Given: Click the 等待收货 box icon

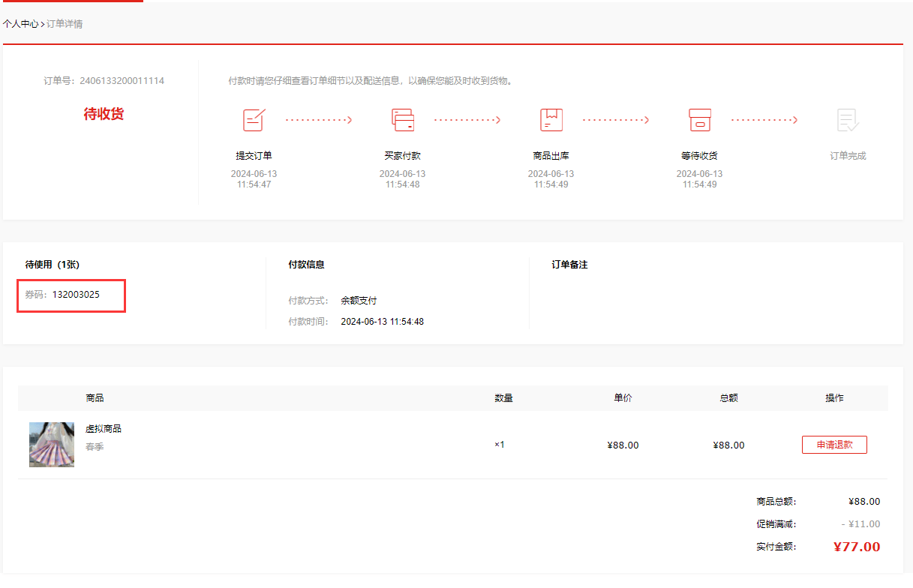Looking at the screenshot, I should coord(700,120).
